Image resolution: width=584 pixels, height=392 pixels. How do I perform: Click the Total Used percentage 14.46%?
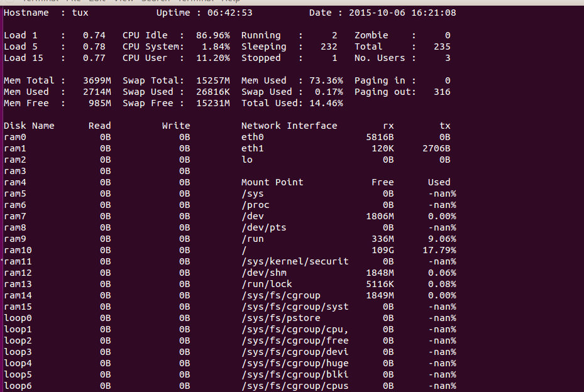323,103
